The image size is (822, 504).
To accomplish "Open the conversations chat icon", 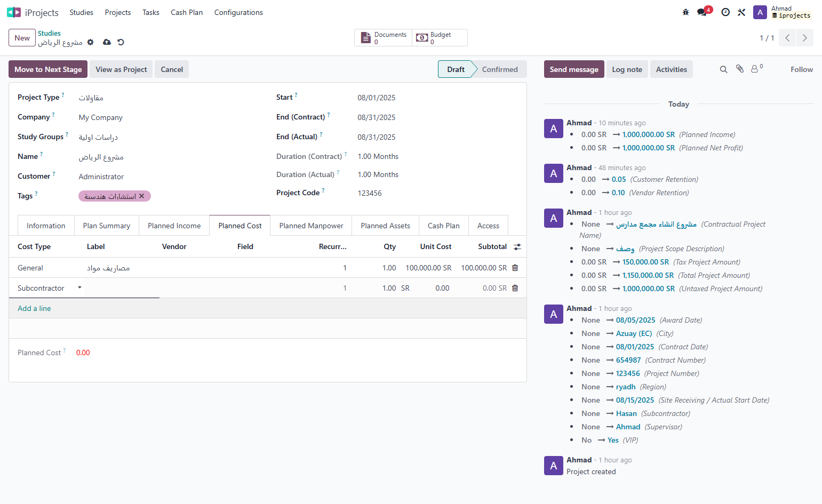I will (x=702, y=12).
